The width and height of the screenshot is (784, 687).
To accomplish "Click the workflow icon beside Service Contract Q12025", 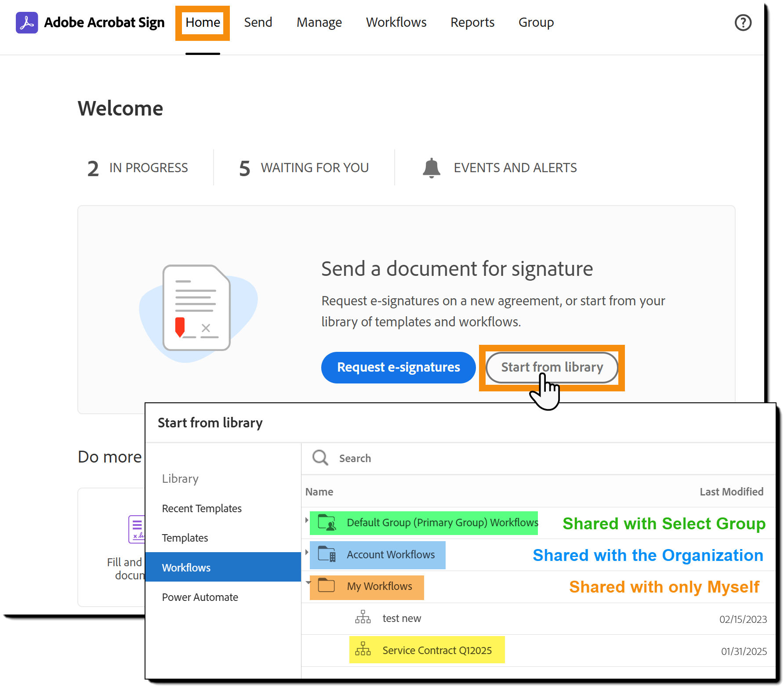I will point(363,649).
